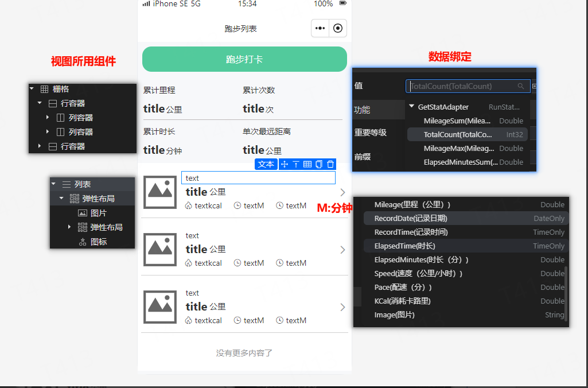This screenshot has height=388, width=588.
Task: Select the 图片 tree row
Action: (92, 213)
